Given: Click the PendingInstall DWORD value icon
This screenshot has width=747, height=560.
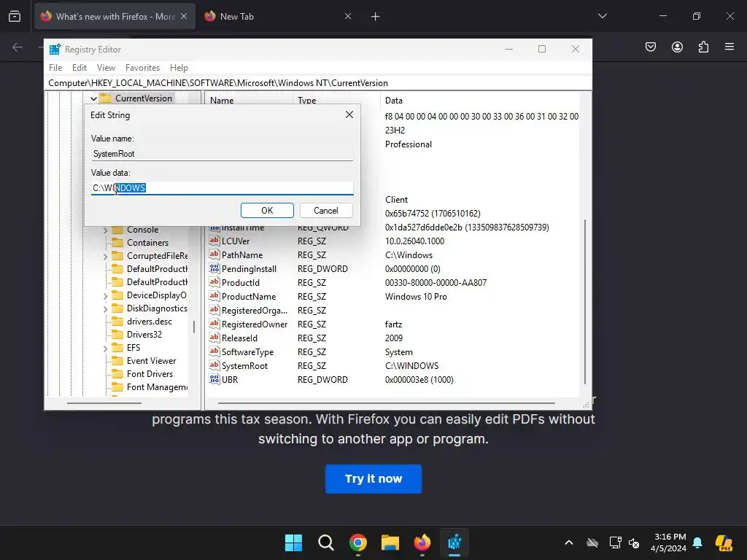Looking at the screenshot, I should tap(214, 268).
